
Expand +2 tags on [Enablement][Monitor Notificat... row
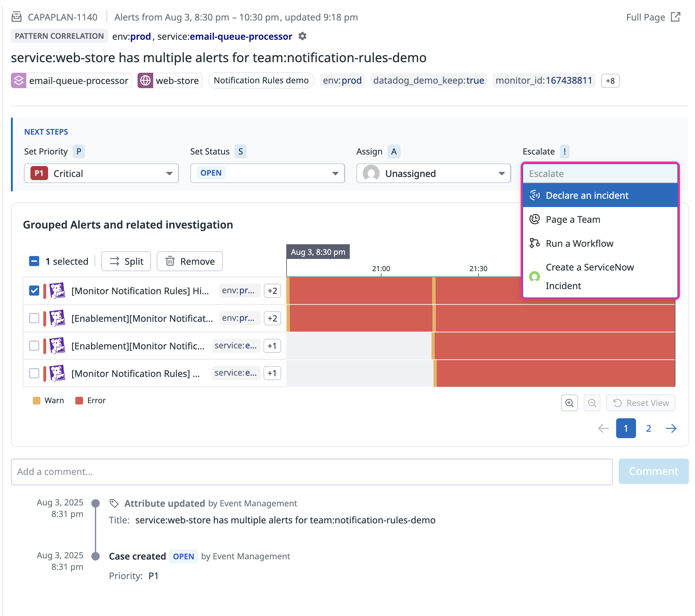(x=272, y=318)
